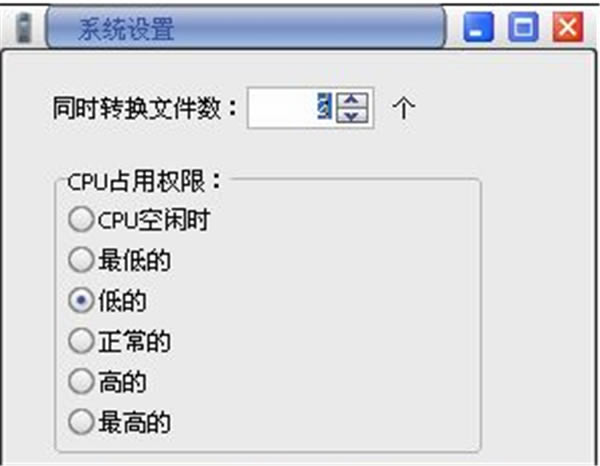Click the 正常的 option label text

tap(134, 341)
